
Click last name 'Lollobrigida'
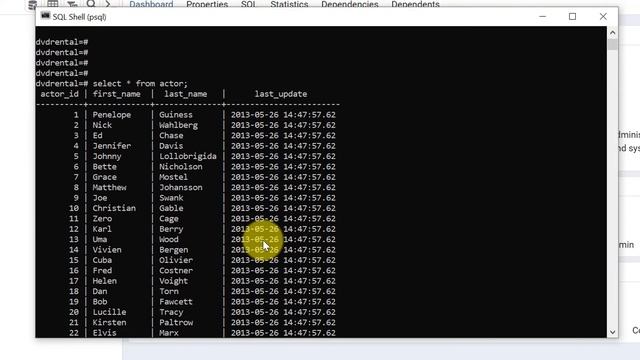[x=188, y=156]
